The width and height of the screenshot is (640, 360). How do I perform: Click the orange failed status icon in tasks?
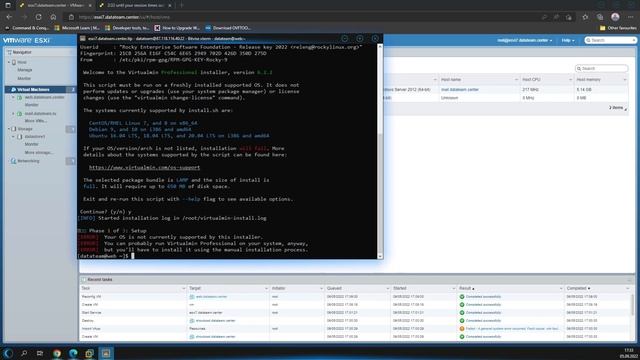coord(462,329)
